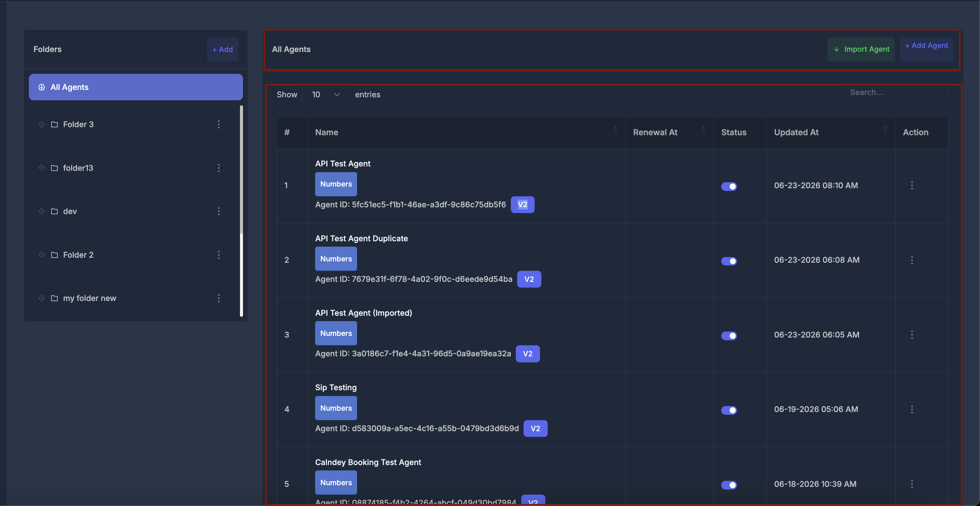Viewport: 980px width, 506px height.
Task: Click the drag handle icon beside Folder 2
Action: click(x=42, y=255)
